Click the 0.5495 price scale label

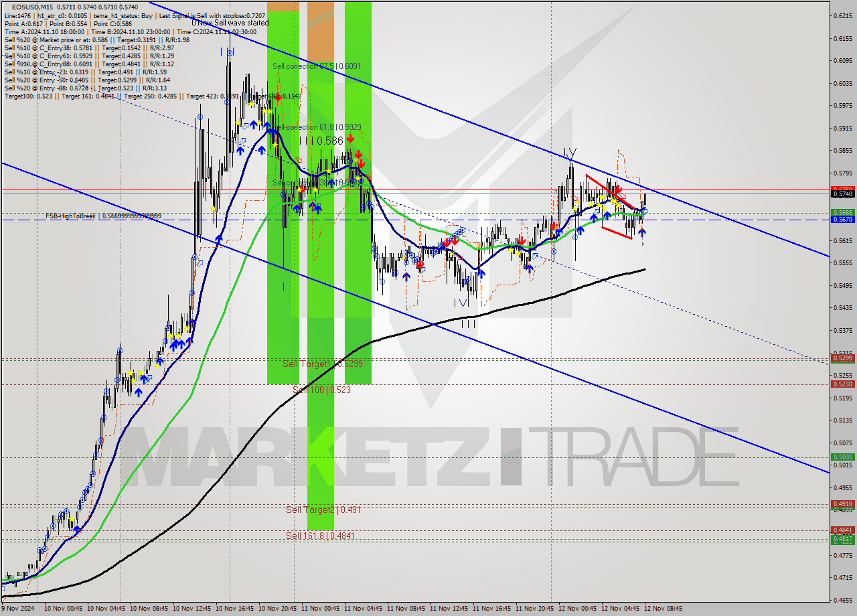(844, 285)
